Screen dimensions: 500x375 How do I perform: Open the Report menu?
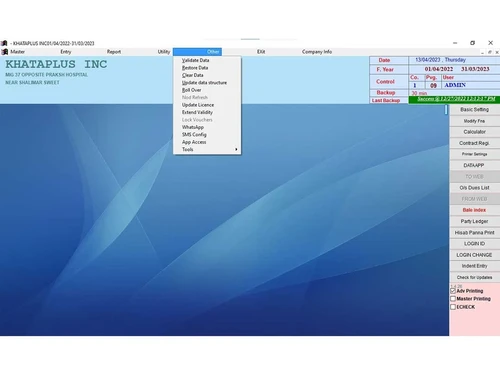click(x=114, y=52)
